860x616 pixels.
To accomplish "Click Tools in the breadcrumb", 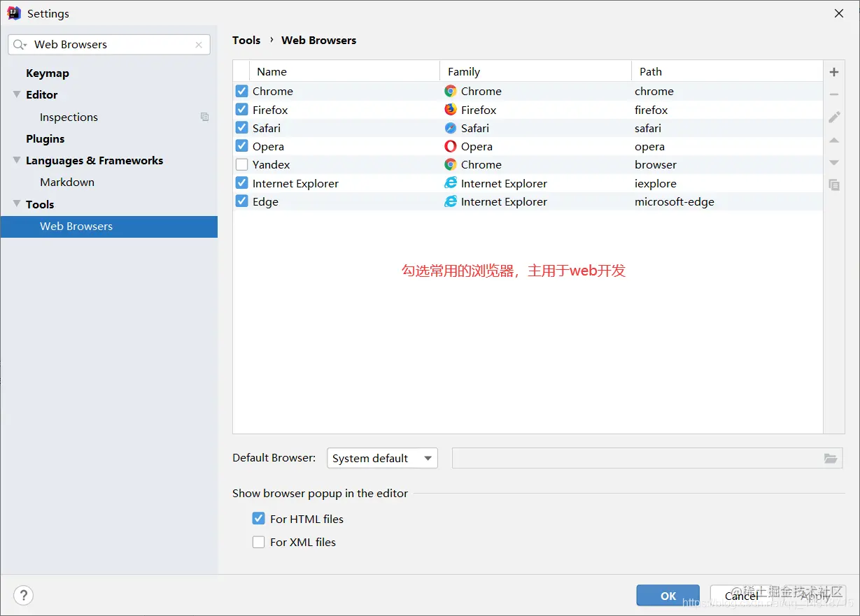I will [x=246, y=40].
